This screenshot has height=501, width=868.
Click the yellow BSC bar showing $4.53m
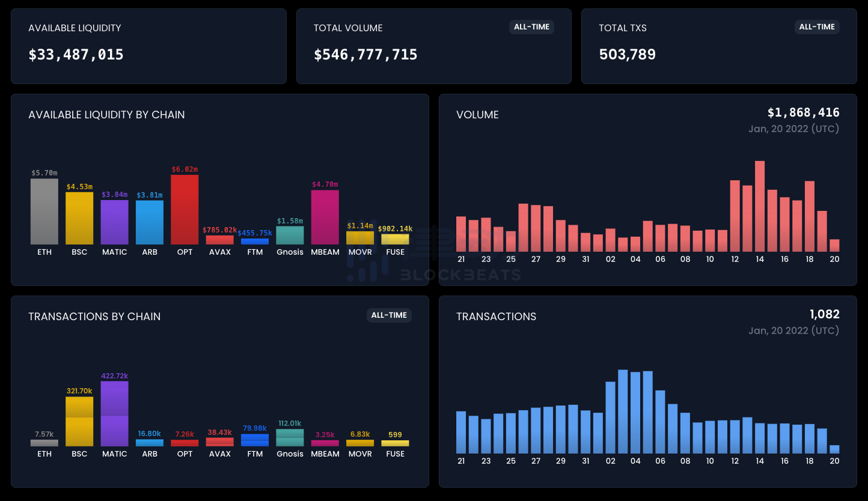tap(79, 218)
